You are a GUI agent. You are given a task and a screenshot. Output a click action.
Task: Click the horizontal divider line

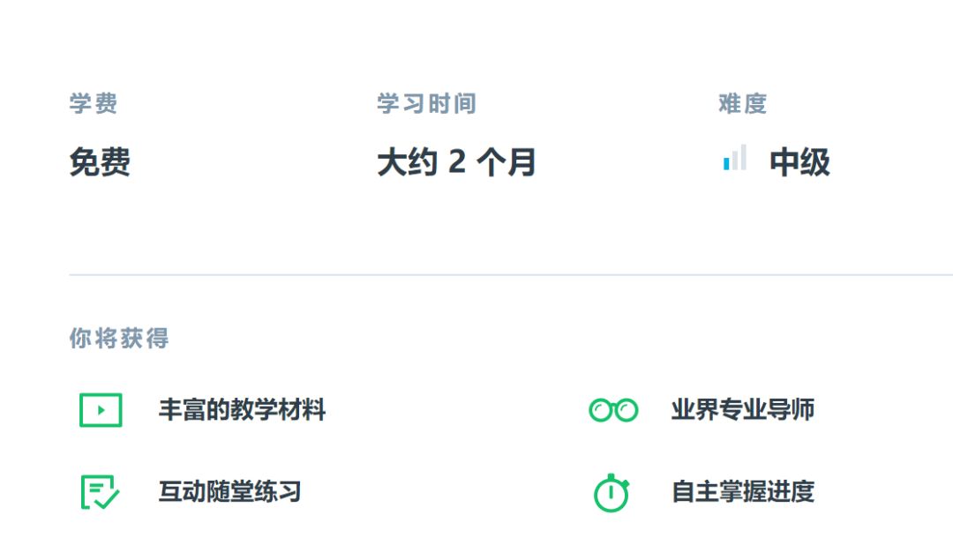point(511,275)
